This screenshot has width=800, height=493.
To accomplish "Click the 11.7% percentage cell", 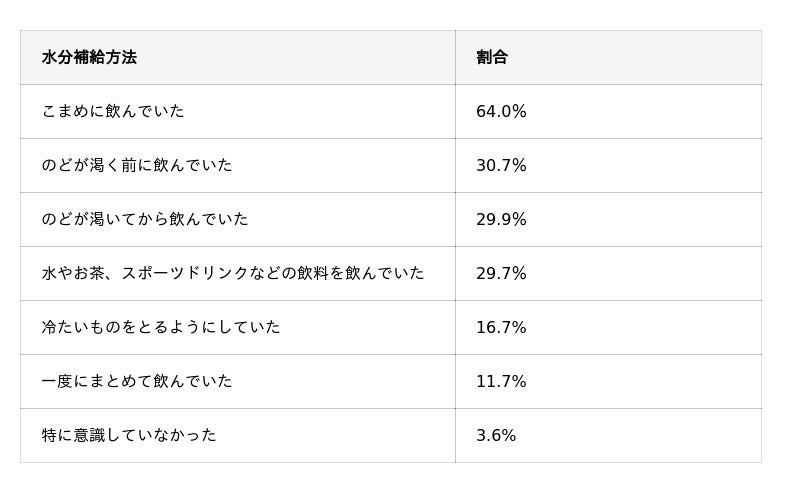I will 608,381.
